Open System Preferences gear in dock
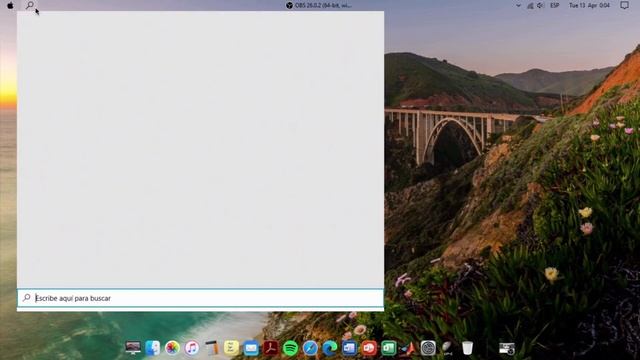The image size is (640, 360). 428,348
